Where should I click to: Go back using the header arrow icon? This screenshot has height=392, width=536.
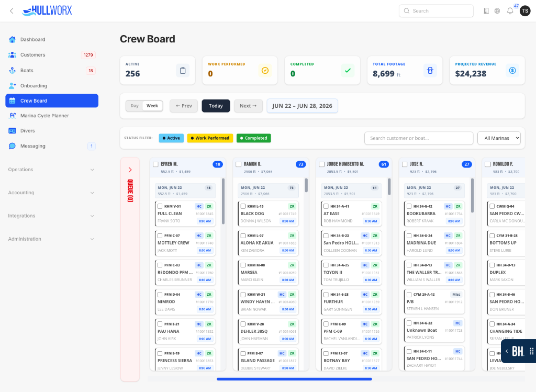click(12, 11)
